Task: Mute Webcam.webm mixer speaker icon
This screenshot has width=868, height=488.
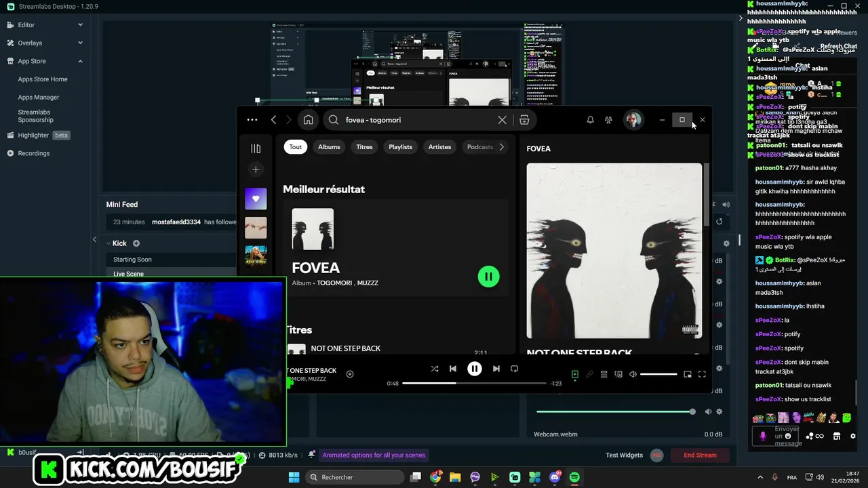Action: point(708,411)
